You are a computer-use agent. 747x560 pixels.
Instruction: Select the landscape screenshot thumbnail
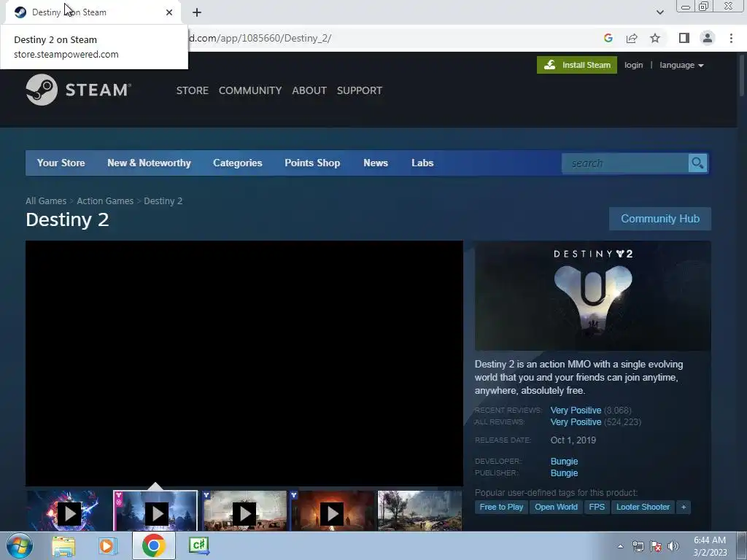[419, 511]
